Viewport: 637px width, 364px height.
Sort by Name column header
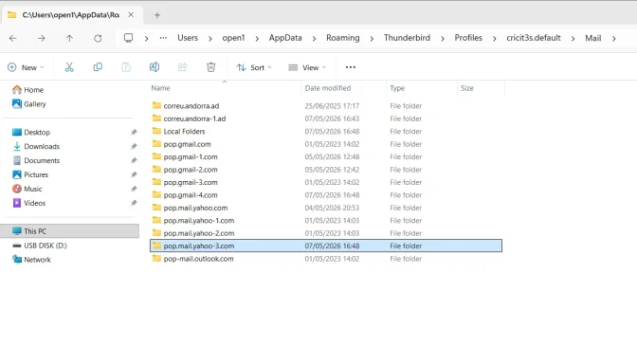[160, 88]
